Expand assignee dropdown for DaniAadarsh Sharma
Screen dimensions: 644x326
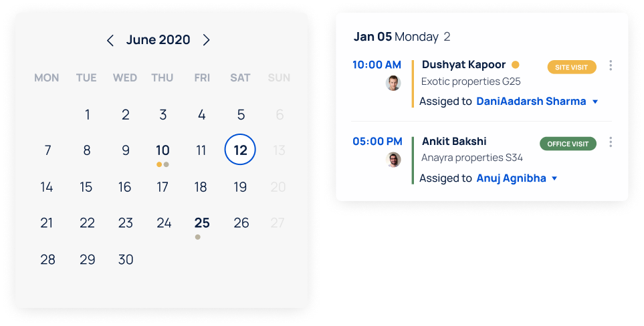coord(595,102)
